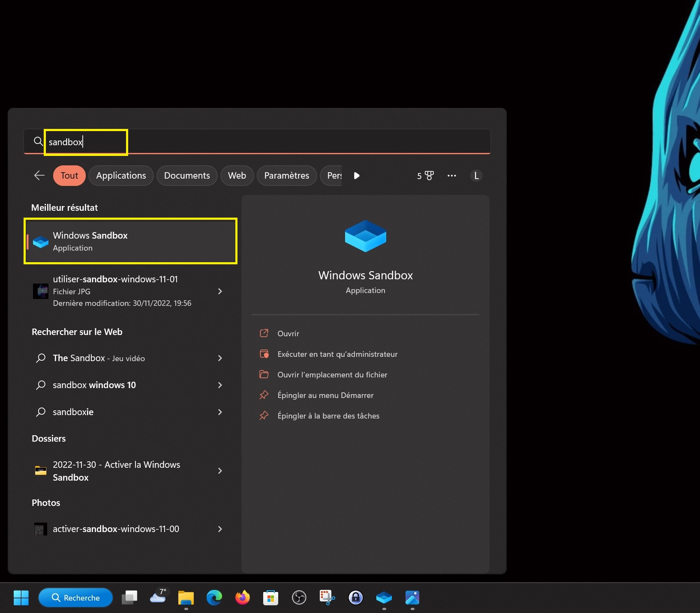This screenshot has width=700, height=613.
Task: Click Épingler à la barre des tâches
Action: [x=328, y=416]
